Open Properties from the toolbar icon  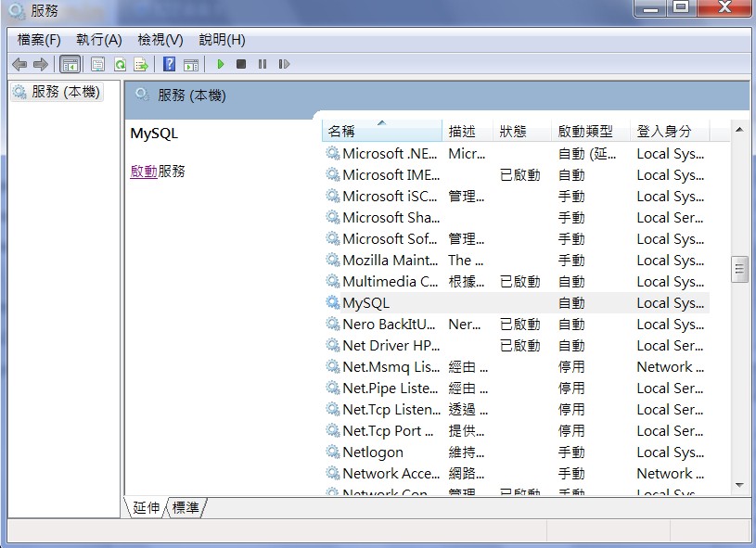(98, 65)
